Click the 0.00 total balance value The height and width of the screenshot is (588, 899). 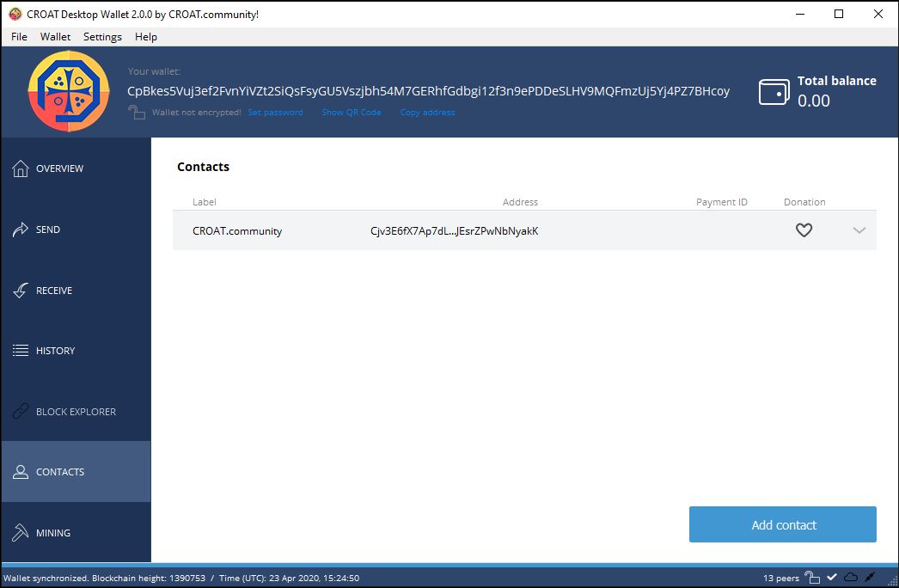814,101
